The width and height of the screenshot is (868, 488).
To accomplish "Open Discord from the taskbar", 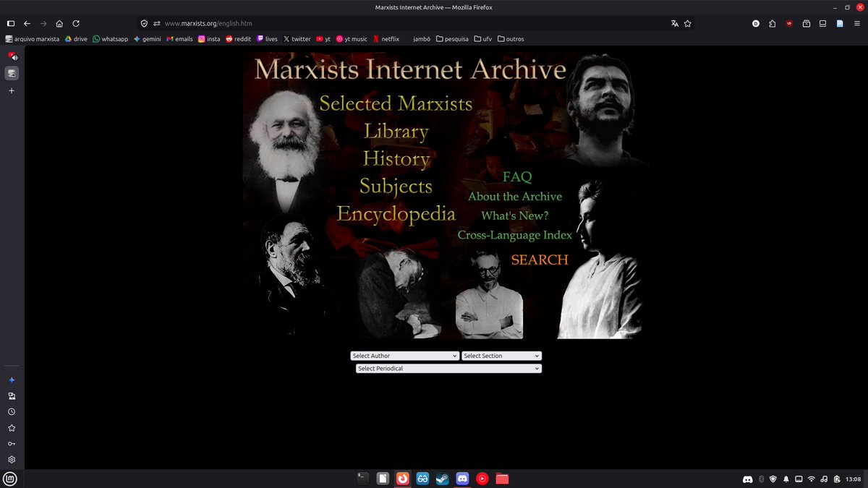I will [462, 479].
